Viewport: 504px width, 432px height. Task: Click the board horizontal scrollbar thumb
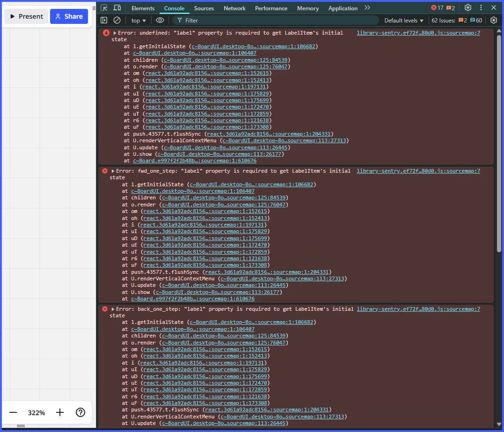click(21, 426)
